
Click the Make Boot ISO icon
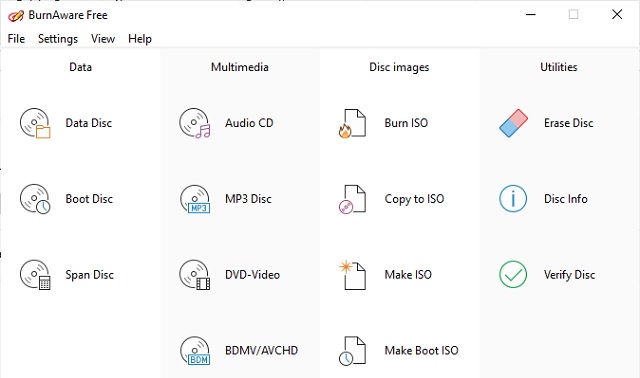coord(352,351)
